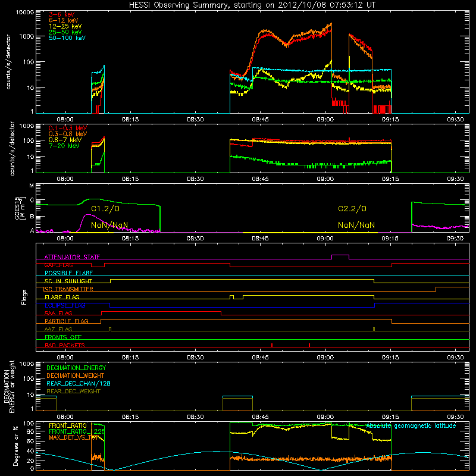
Task: Select the SC_IN_SUNLIGHT flag label
Action: [68, 281]
